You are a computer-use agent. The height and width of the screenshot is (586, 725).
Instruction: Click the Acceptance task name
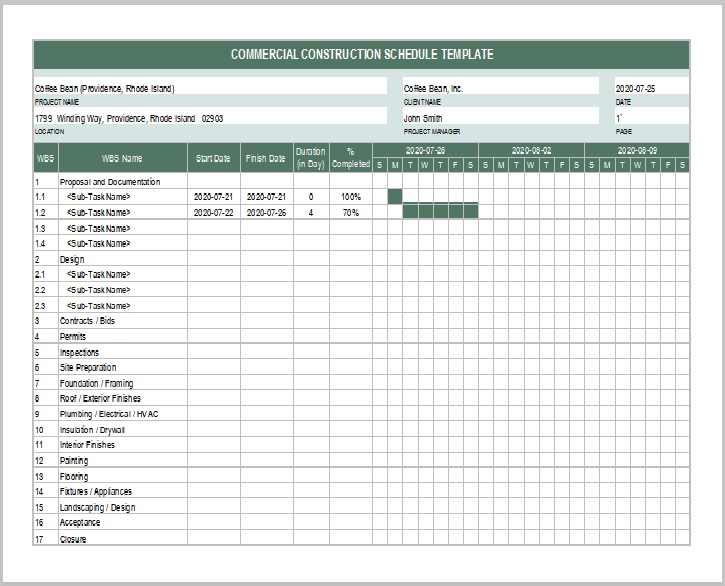point(80,523)
